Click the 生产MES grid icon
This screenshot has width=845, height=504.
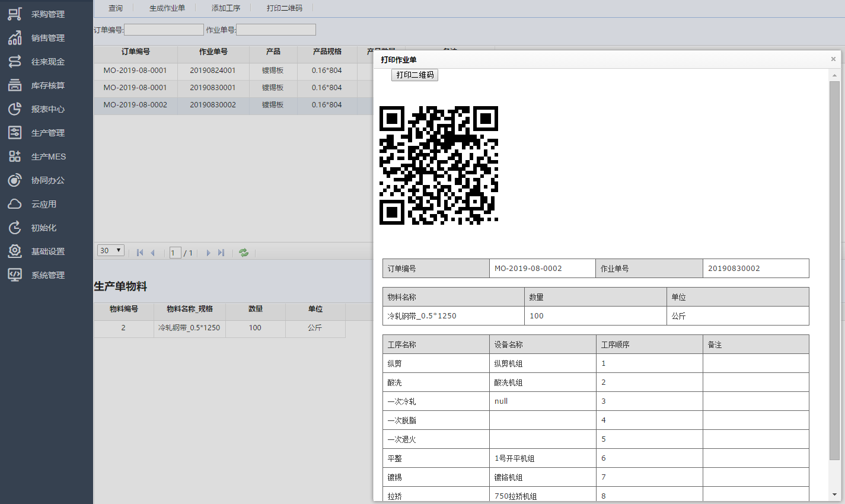pyautogui.click(x=15, y=156)
